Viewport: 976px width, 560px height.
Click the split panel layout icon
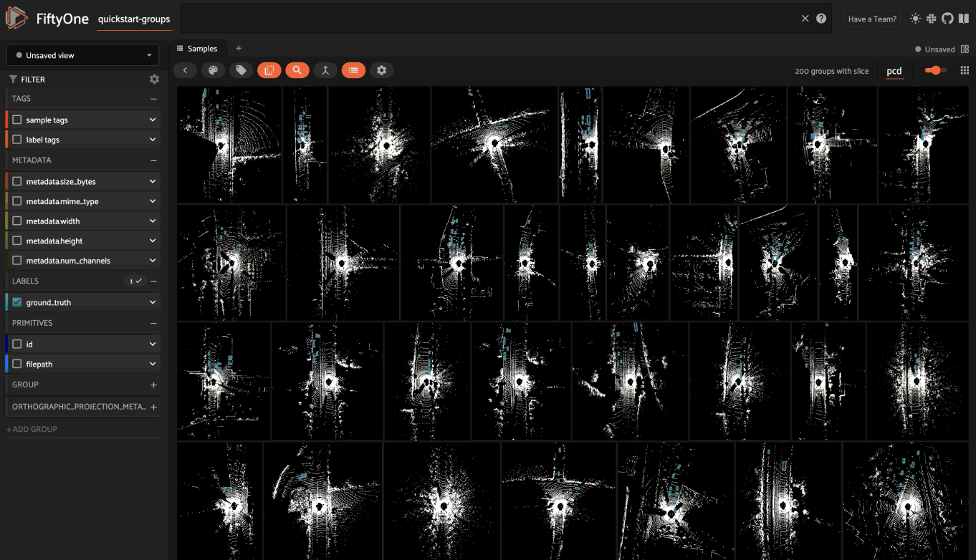965,49
